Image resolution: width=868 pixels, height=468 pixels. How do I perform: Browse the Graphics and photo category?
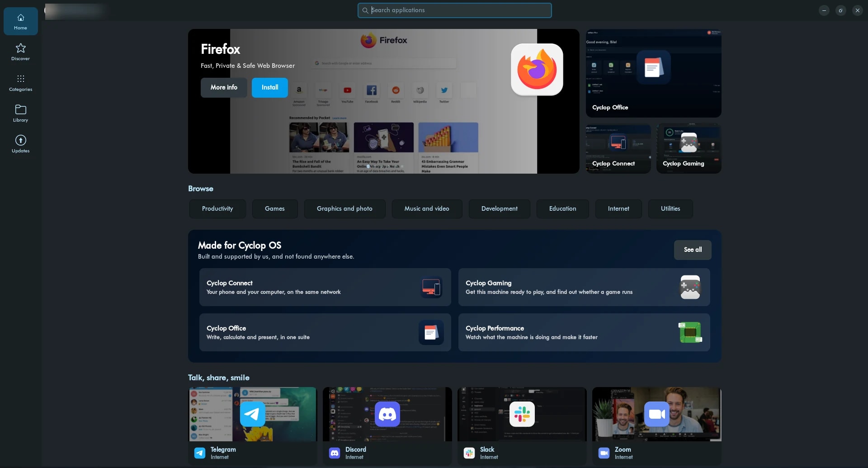[344, 208]
